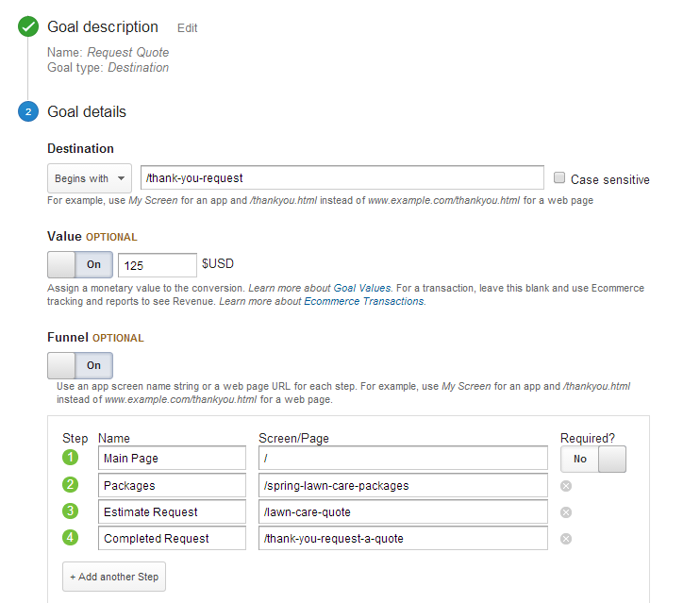Add another Step to the funnel

coord(114,577)
